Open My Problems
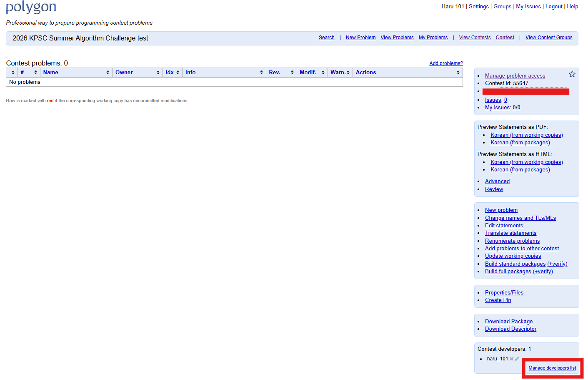Screen dimensions: 588x380 [x=433, y=38]
